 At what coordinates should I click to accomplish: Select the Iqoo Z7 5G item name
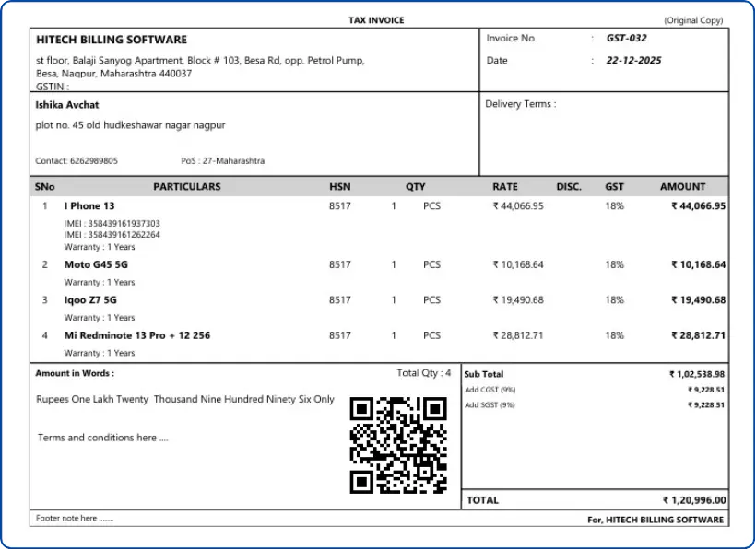tap(90, 300)
